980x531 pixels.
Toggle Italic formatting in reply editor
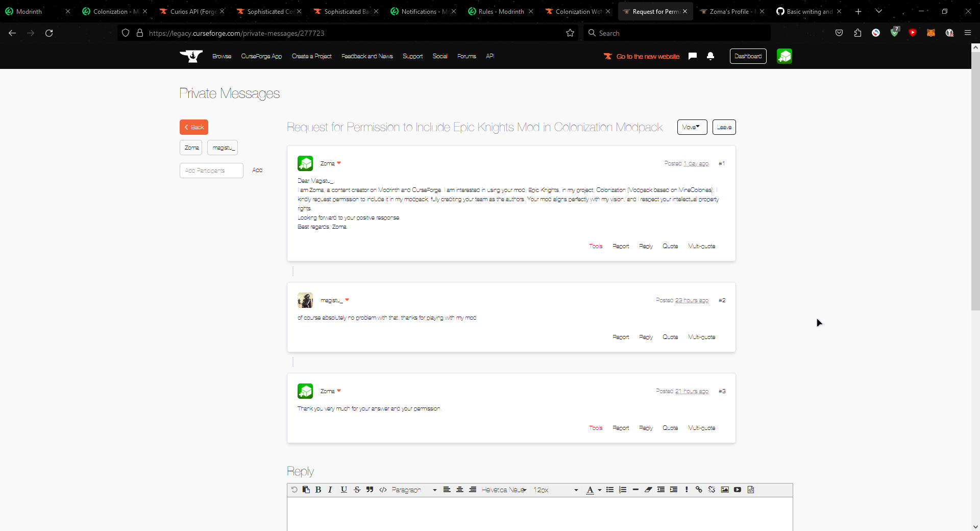(330, 490)
